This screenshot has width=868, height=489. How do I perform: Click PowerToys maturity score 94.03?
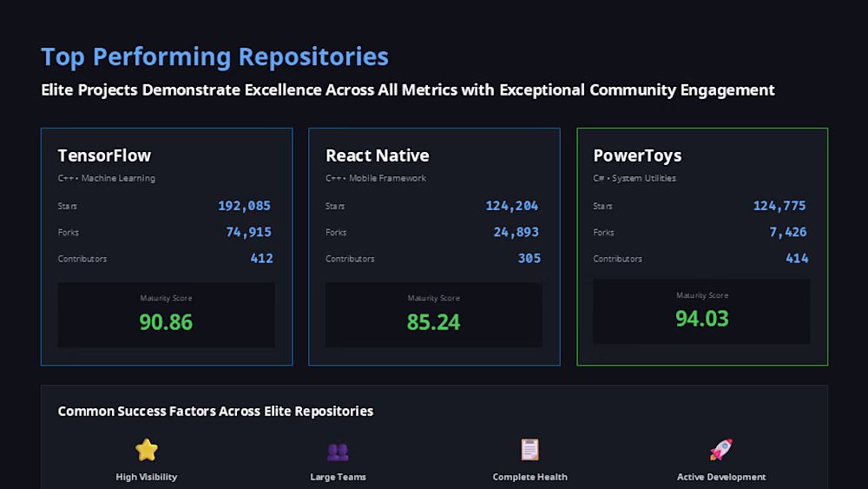(x=702, y=319)
